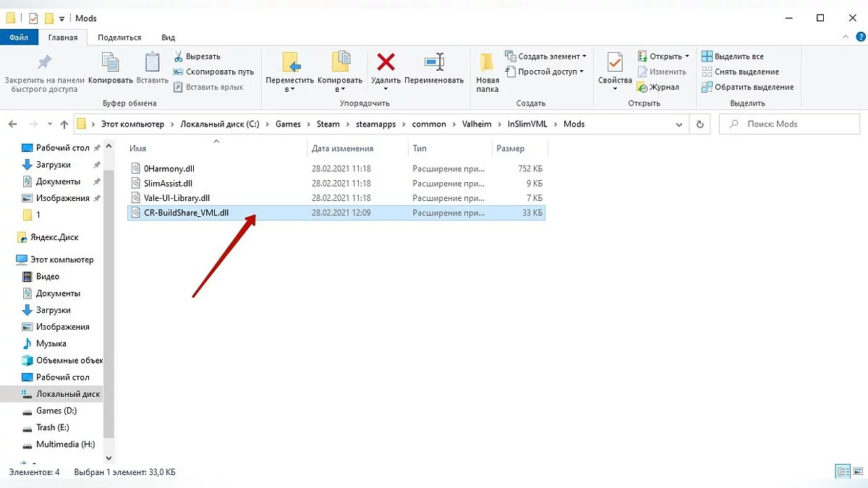The height and width of the screenshot is (488, 868).
Task: Choose Вставить ярлык
Action: click(208, 87)
